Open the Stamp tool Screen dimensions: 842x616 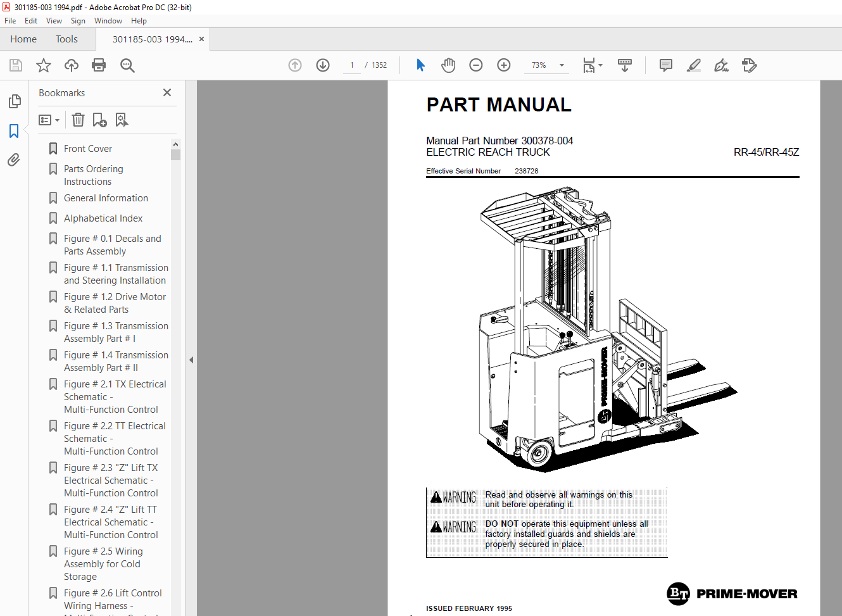[750, 65]
